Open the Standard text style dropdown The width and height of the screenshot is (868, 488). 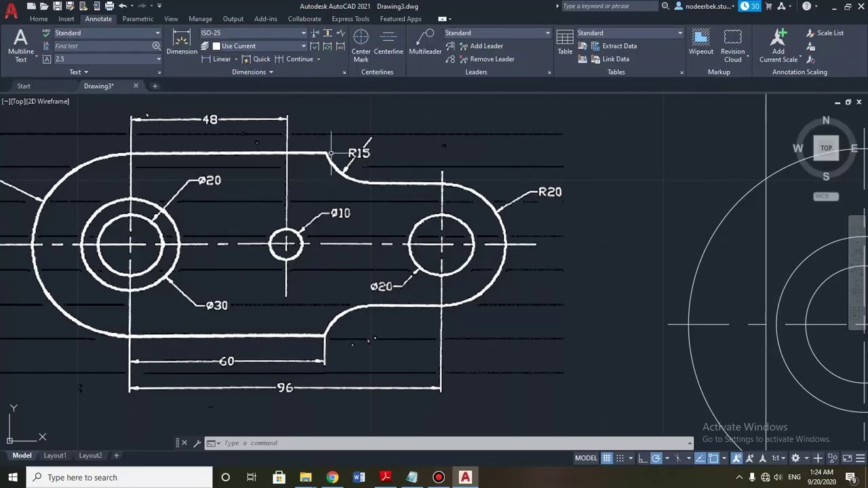[106, 33]
